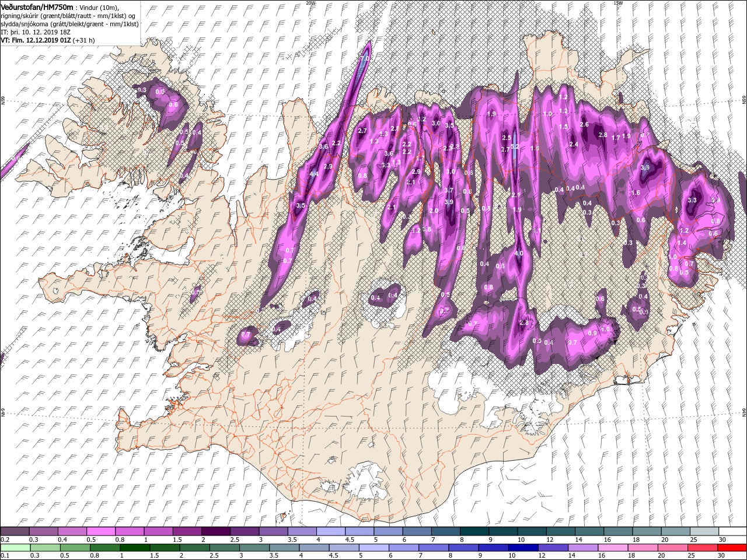Image resolution: width=747 pixels, height=560 pixels.
Task: Click the 'rigning/skúrir' line of the header
Action: (69, 15)
